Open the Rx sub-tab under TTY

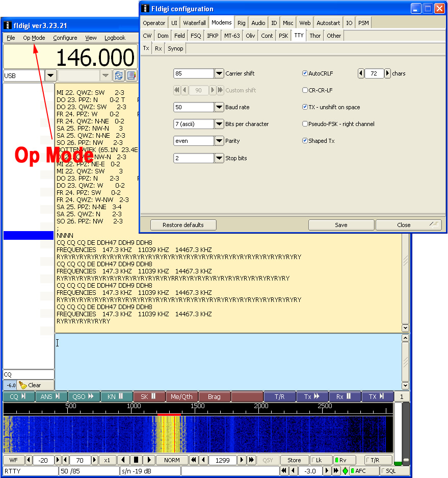(158, 48)
